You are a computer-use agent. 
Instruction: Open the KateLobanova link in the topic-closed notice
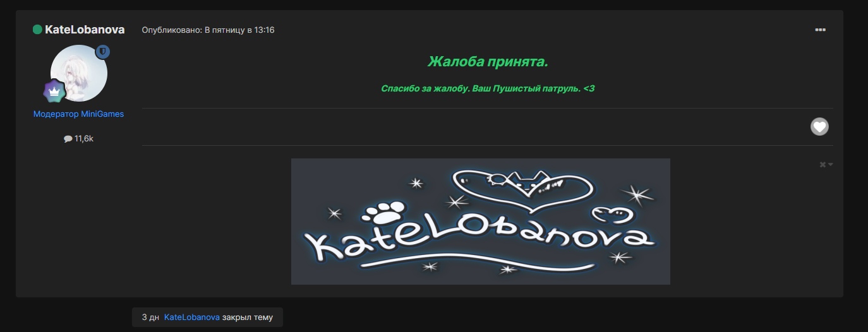tap(192, 317)
